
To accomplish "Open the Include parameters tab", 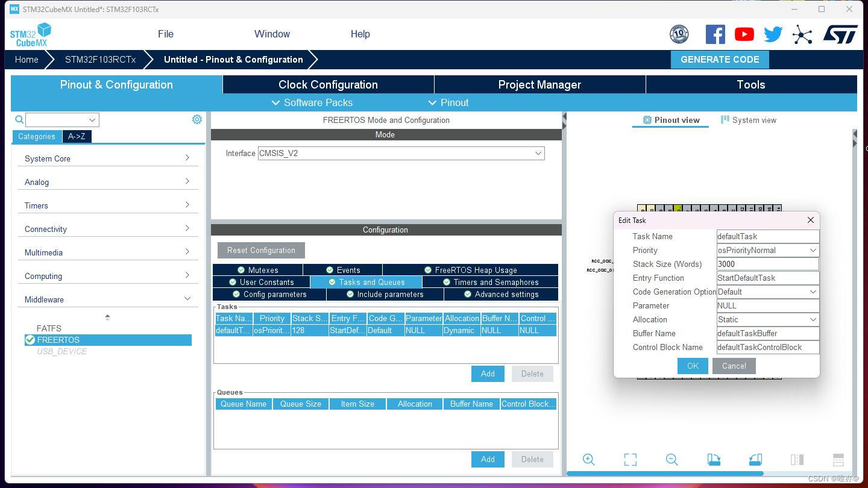I will coord(385,294).
